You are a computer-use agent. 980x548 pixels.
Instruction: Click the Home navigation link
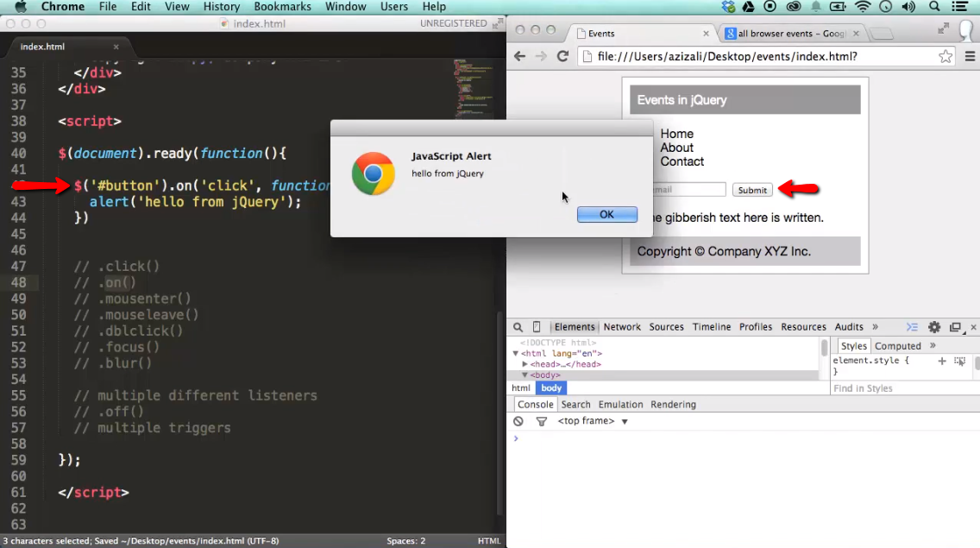(677, 134)
